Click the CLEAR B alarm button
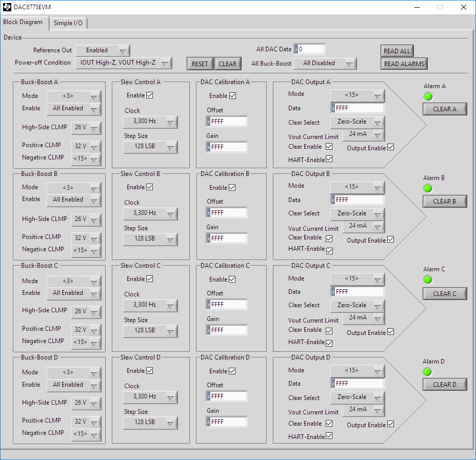Screen dimensions: 476x460 pos(445,201)
